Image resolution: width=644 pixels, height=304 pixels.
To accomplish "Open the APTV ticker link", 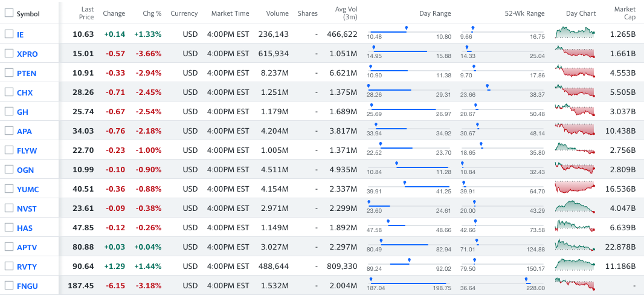I will click(x=27, y=247).
